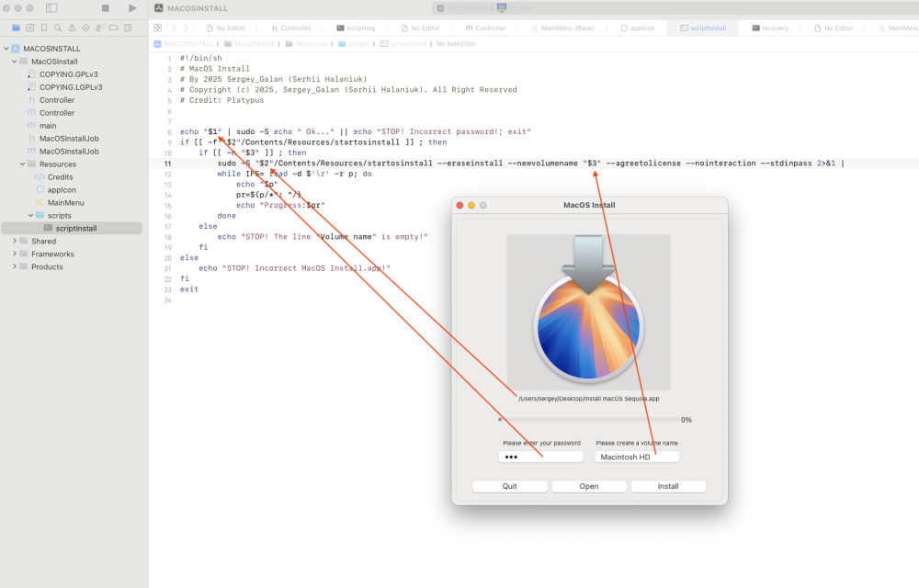Viewport: 919px width, 588px height.
Task: Select the My Mac run destination
Action: [x=516, y=8]
